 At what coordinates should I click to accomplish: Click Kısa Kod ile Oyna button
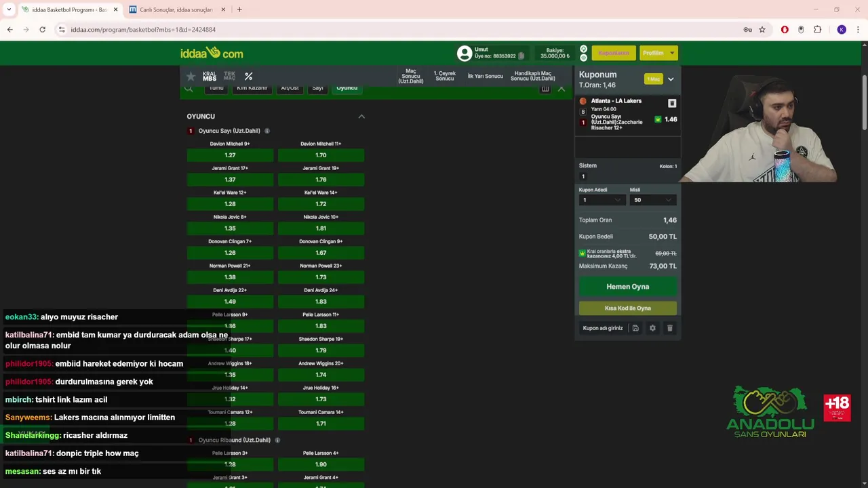[627, 308]
